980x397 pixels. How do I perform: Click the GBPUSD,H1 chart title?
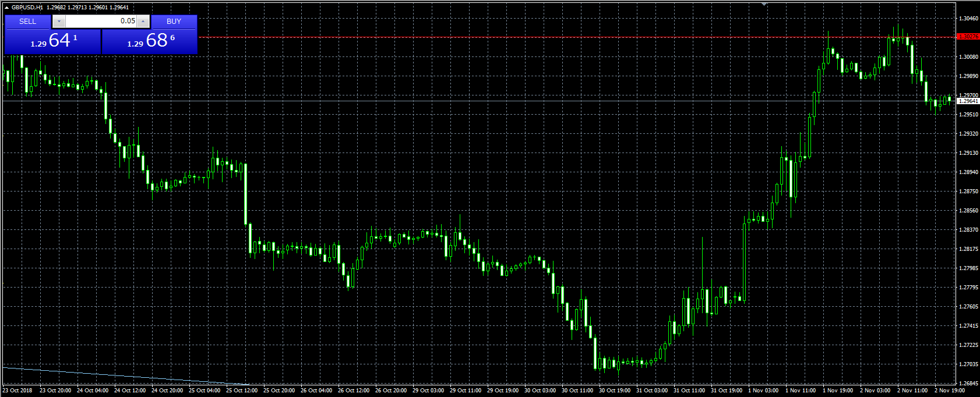(27, 8)
